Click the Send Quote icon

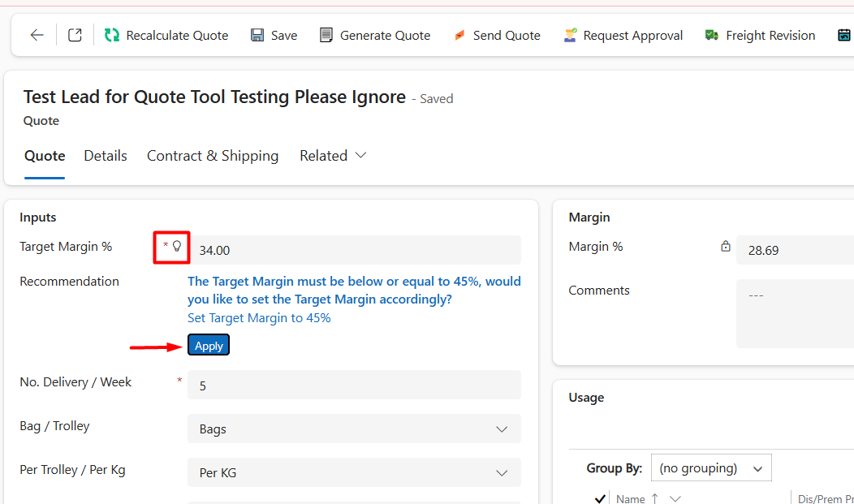click(459, 36)
